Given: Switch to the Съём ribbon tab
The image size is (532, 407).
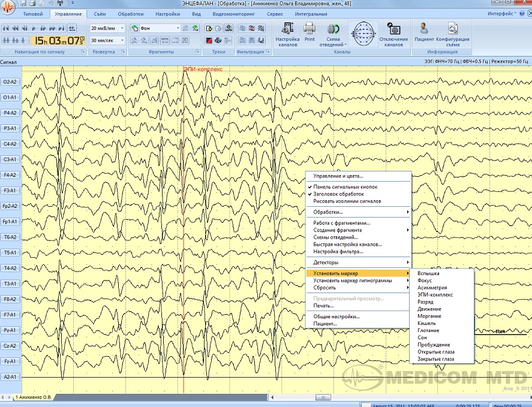Looking at the screenshot, I should 100,14.
